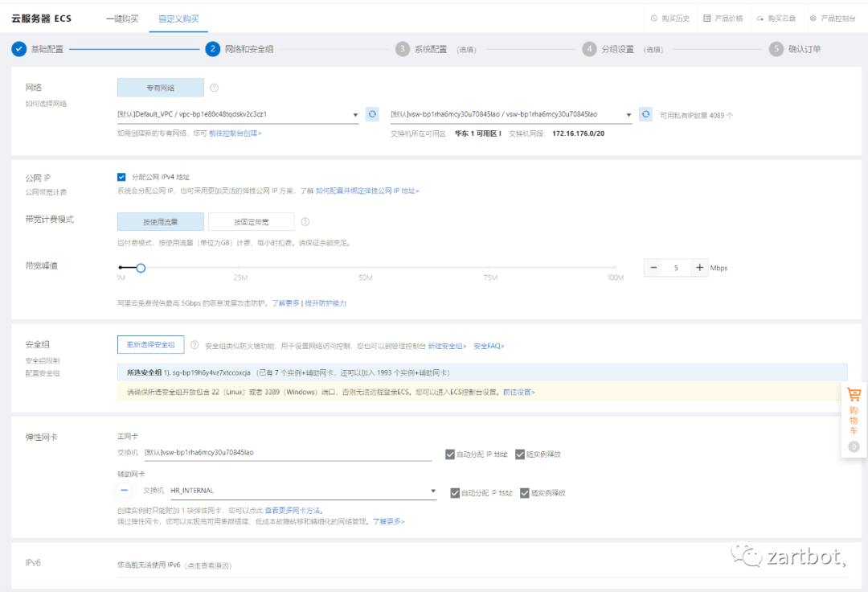Toggle secondary NIC 自动分配 IP 地址 checkbox
Image resolution: width=868 pixels, height=592 pixels.
pos(454,493)
